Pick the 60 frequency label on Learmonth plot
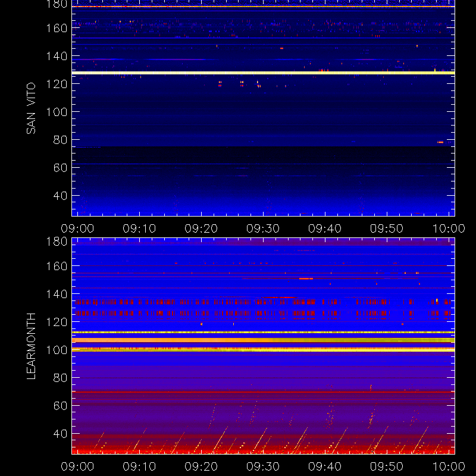 pyautogui.click(x=60, y=406)
